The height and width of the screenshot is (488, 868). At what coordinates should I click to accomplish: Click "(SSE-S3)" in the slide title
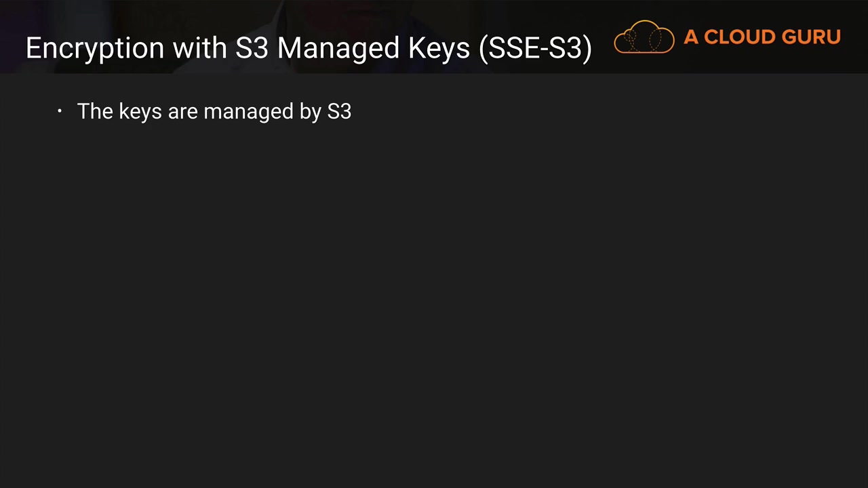535,49
